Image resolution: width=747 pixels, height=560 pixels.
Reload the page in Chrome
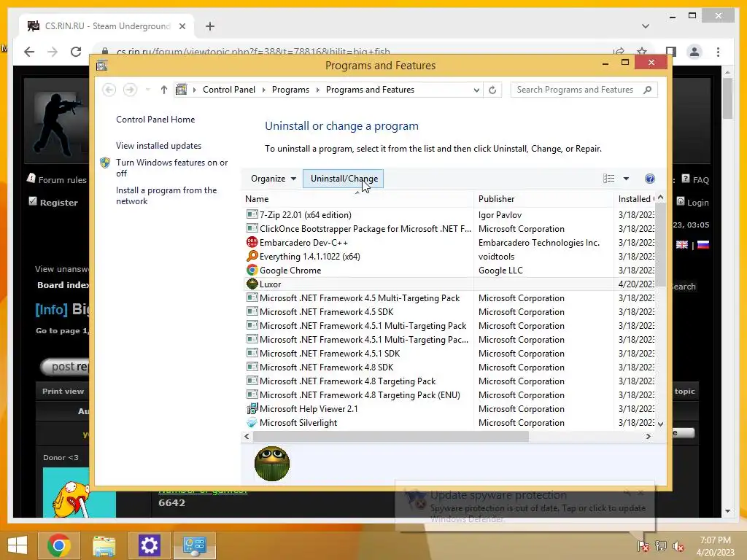(76, 52)
